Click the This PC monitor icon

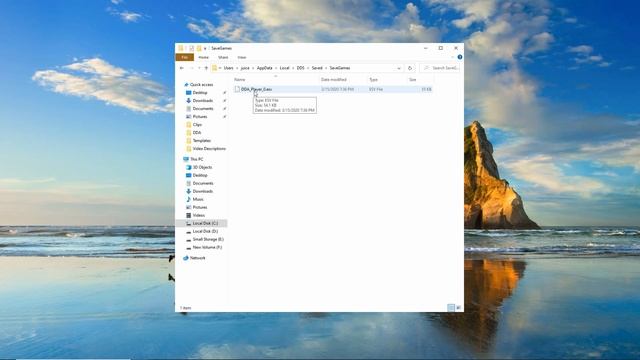(186, 159)
